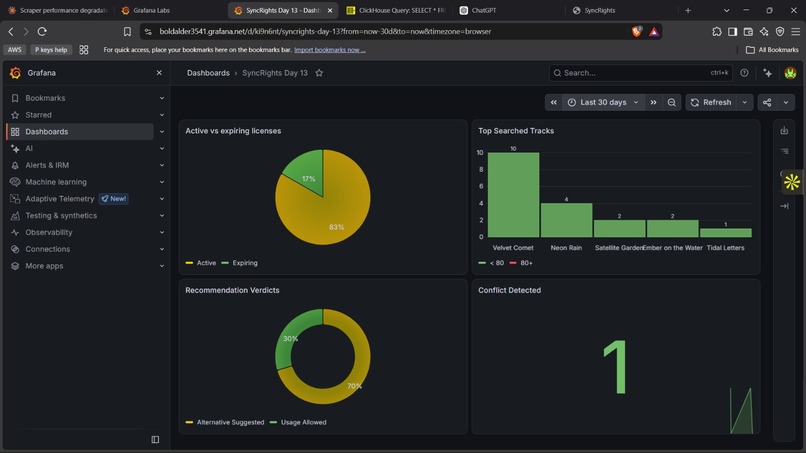Expand the Dashboards chevron

[162, 132]
